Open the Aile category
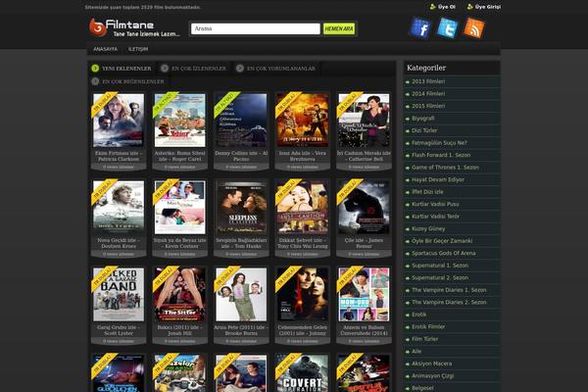This screenshot has height=392, width=588. pyautogui.click(x=416, y=352)
